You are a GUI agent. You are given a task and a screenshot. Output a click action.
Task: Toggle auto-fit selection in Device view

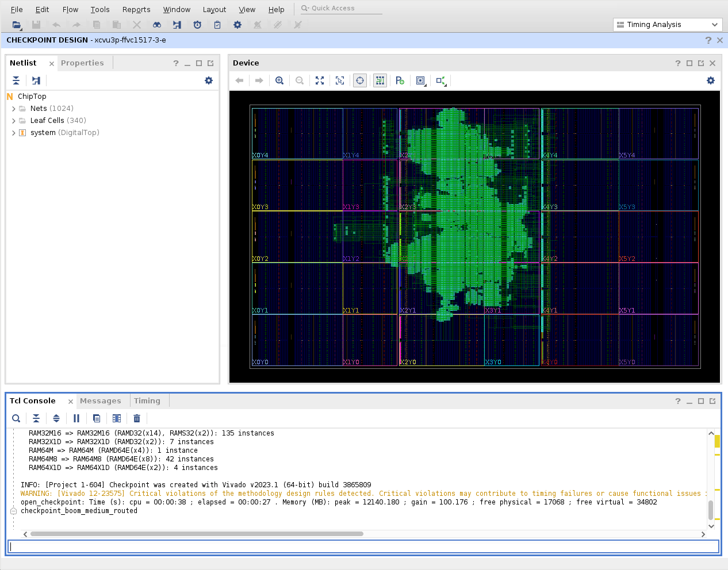pos(360,80)
